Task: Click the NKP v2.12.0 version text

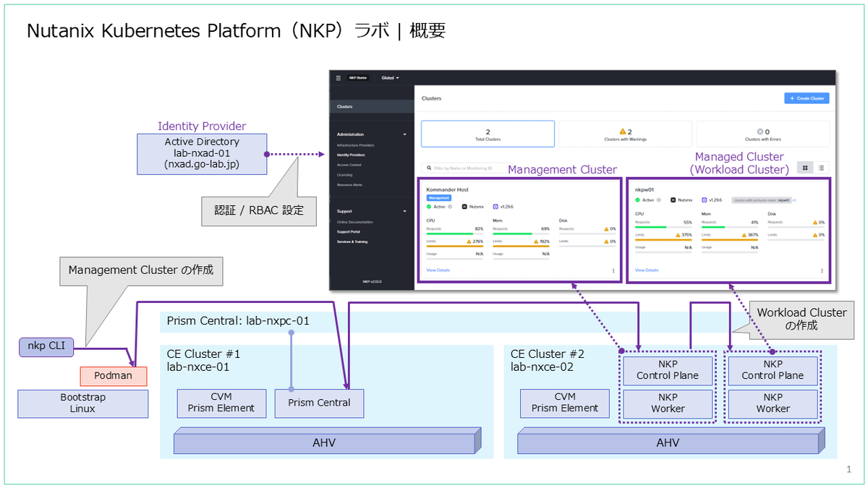Action: [372, 281]
